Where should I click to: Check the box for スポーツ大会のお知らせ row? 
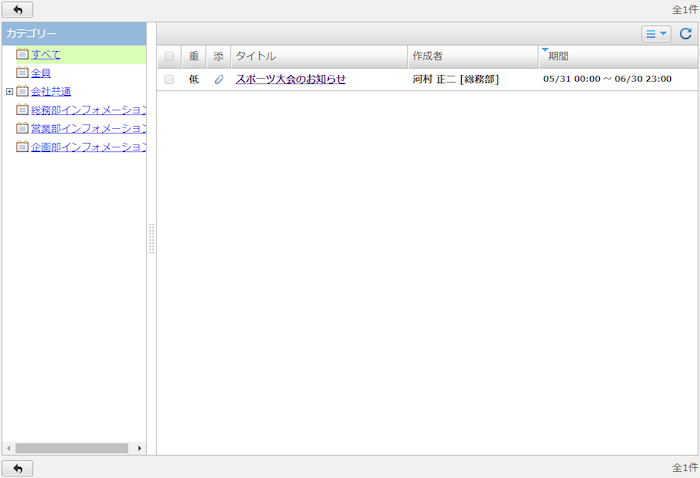coord(169,79)
